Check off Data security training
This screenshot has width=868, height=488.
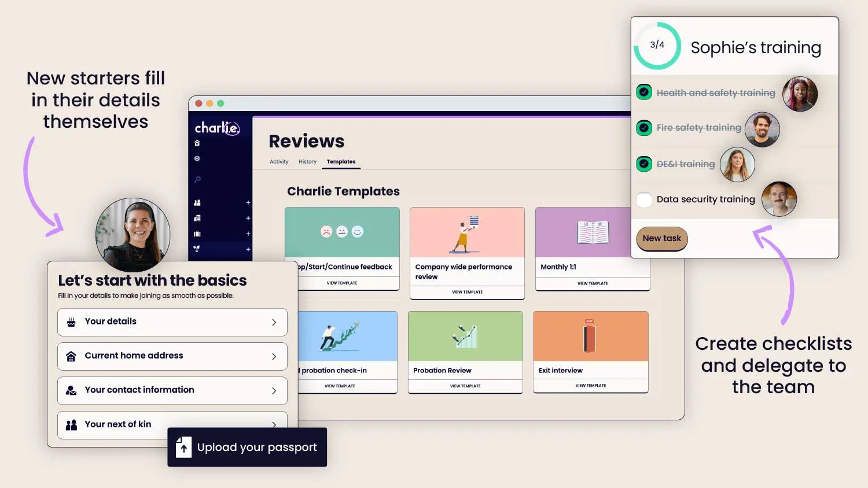[x=644, y=199]
